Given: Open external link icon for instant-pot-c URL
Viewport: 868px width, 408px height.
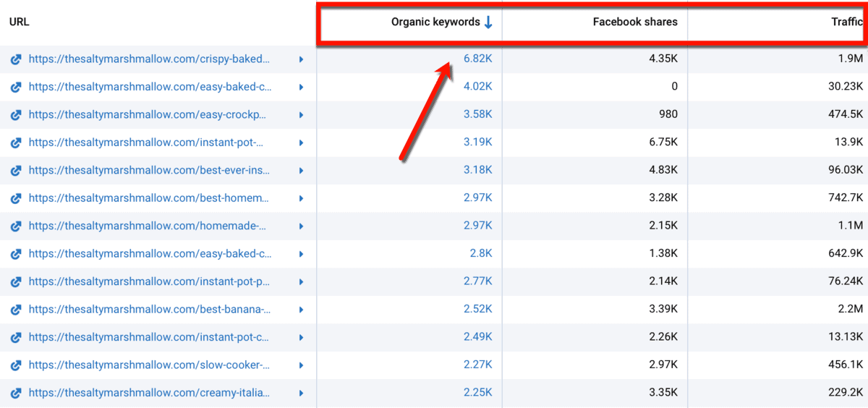Looking at the screenshot, I should click(16, 337).
